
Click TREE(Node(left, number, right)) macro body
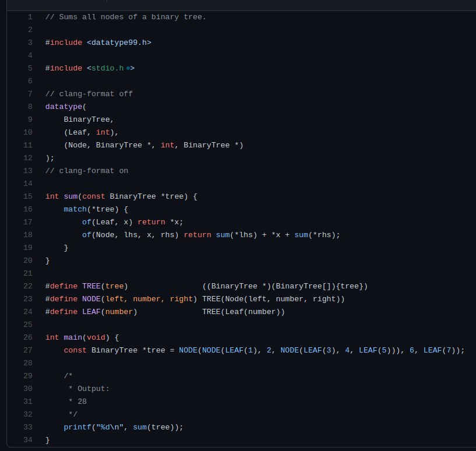273,299
